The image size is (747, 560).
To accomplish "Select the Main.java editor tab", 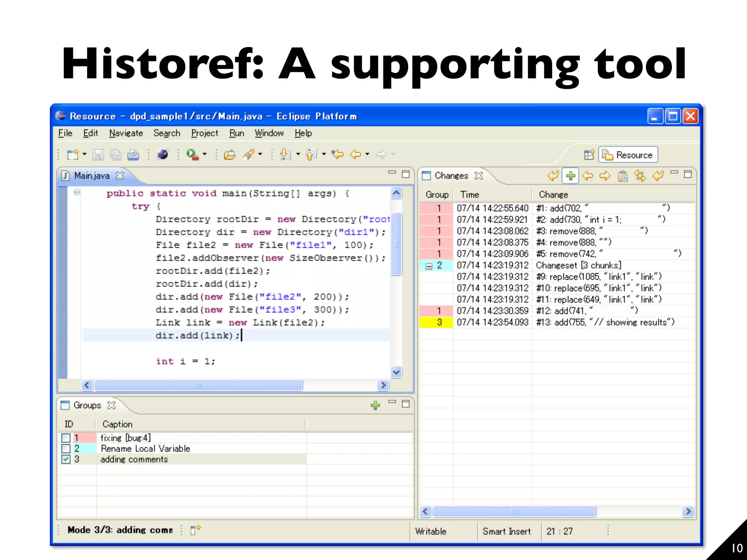I will click(x=92, y=176).
